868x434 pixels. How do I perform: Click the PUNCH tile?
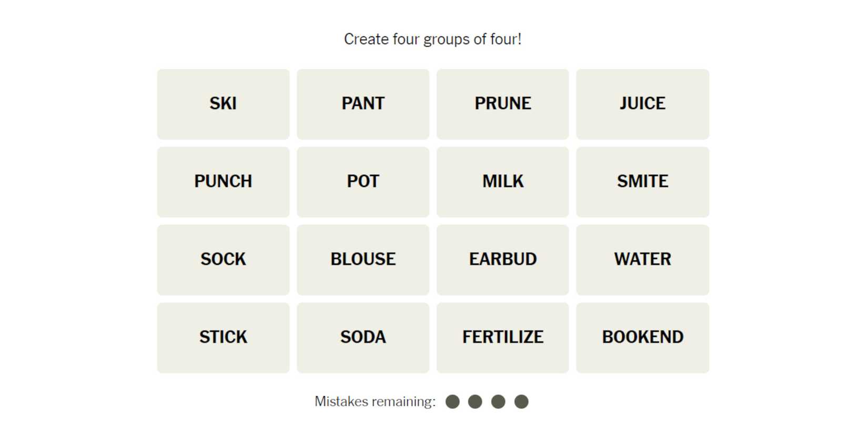tap(223, 181)
